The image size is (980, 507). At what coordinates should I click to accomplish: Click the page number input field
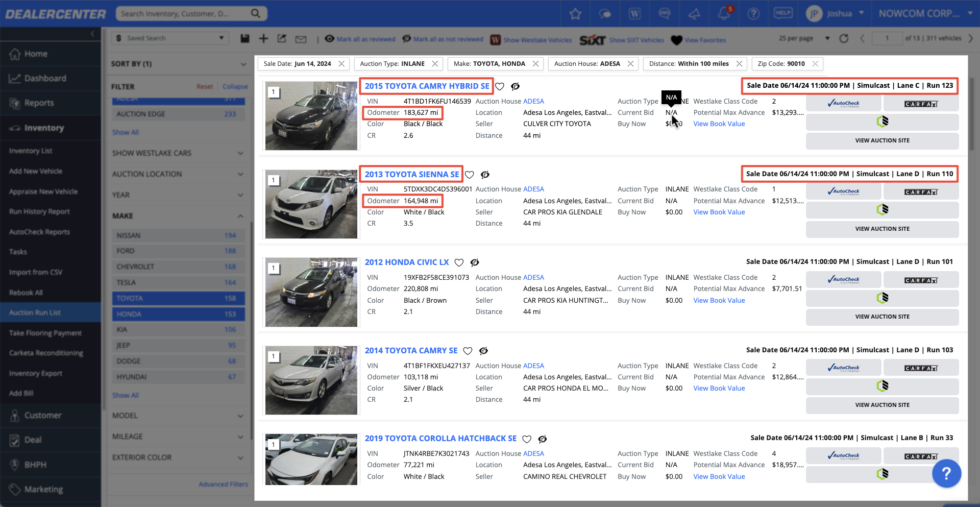click(x=887, y=38)
